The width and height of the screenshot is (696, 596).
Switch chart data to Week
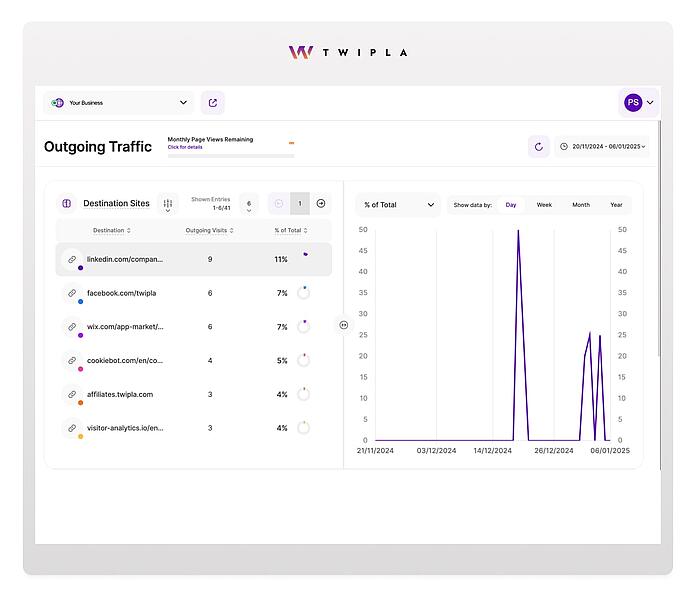click(544, 205)
